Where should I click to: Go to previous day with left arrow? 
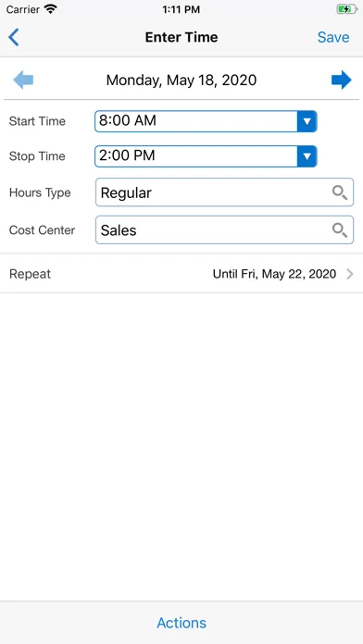tap(23, 80)
